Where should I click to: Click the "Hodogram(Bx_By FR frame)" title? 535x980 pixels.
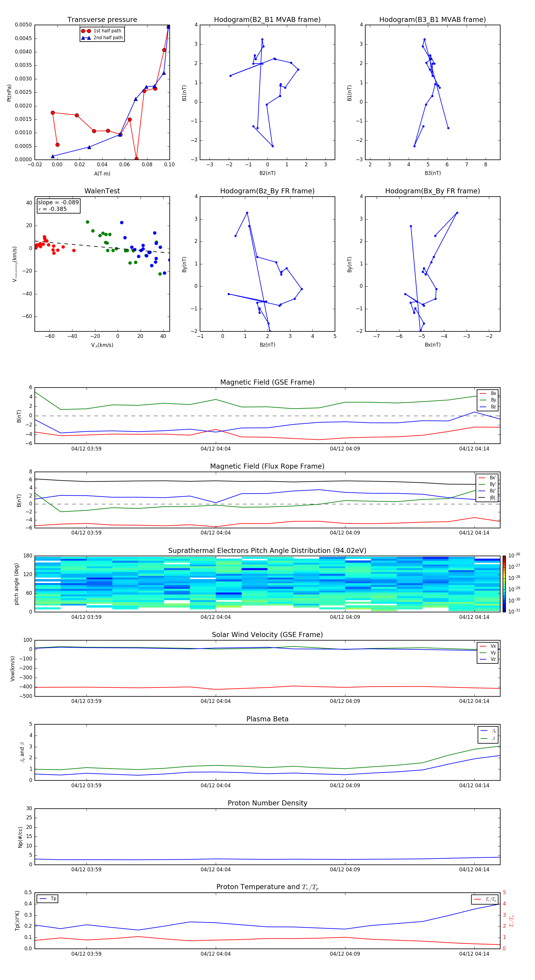(432, 191)
